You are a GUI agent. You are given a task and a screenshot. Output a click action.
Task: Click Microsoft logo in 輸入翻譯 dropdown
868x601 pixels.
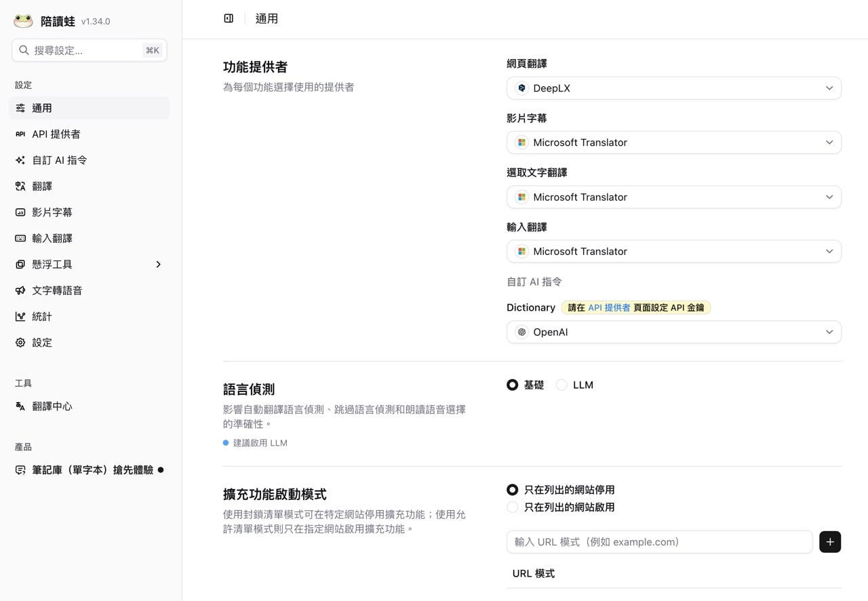click(521, 251)
